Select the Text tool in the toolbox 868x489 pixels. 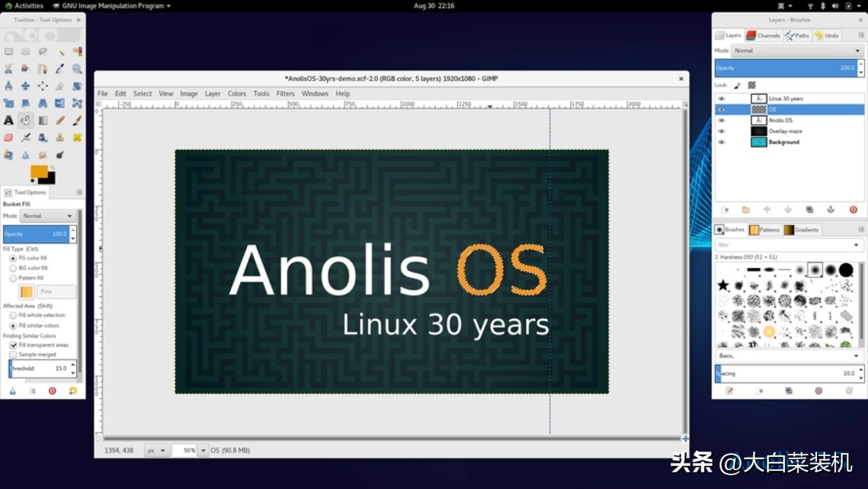(x=7, y=120)
